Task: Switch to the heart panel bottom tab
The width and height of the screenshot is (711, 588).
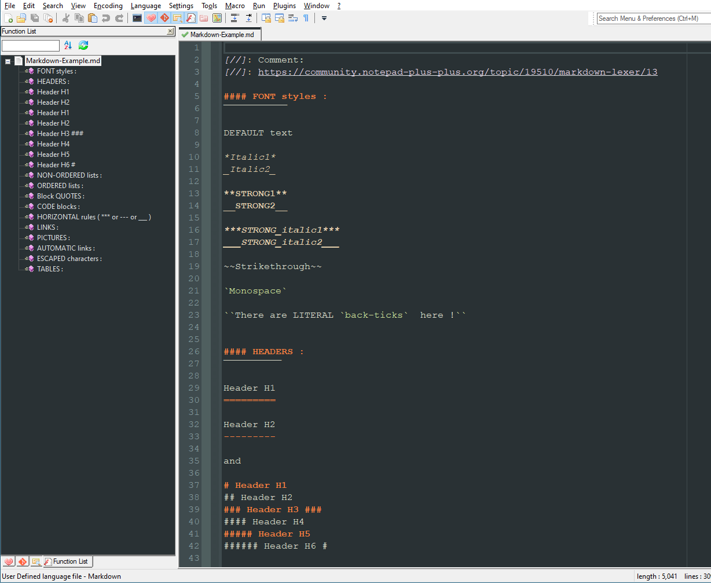Action: (x=9, y=561)
